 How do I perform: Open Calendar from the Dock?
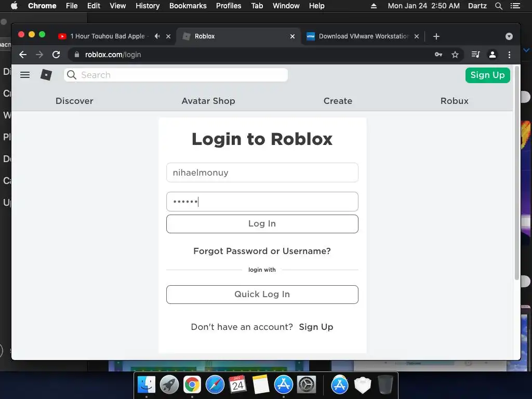pos(238,384)
